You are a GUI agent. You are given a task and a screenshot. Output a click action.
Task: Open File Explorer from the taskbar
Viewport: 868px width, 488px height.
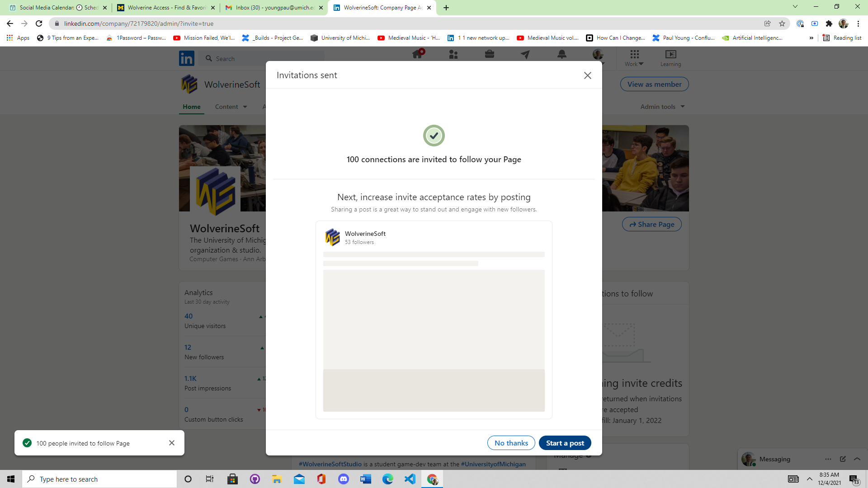coord(277,479)
